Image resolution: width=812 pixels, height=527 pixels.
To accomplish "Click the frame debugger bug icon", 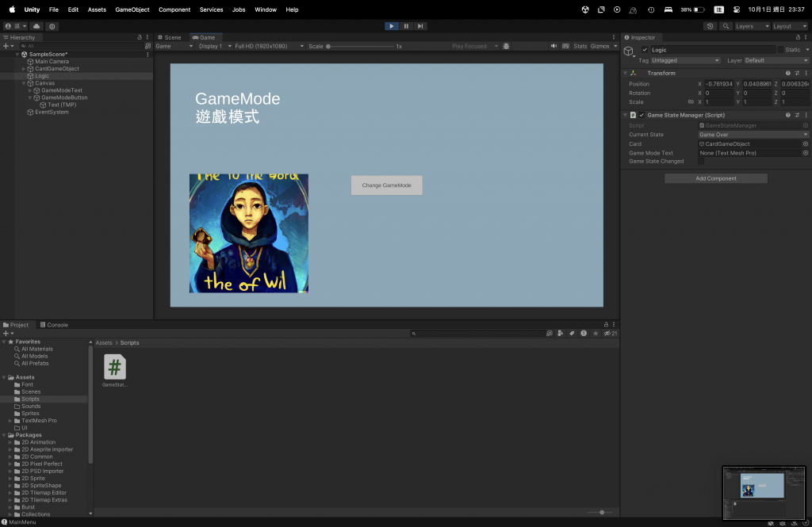I will coord(506,46).
